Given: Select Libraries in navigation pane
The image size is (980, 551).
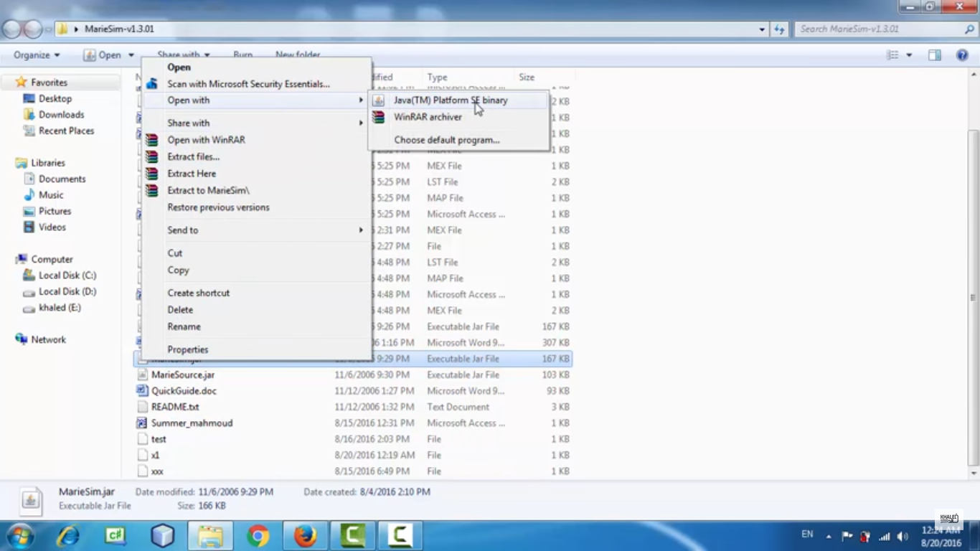Looking at the screenshot, I should (x=48, y=163).
